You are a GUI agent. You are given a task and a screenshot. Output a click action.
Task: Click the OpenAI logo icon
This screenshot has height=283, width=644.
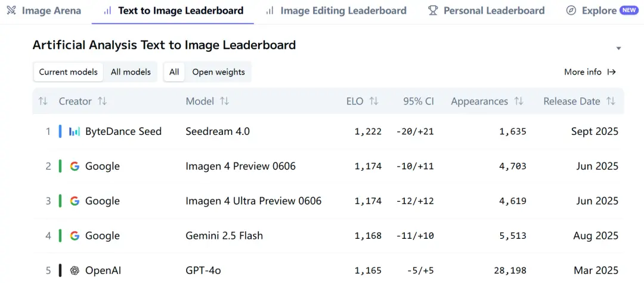[75, 270]
